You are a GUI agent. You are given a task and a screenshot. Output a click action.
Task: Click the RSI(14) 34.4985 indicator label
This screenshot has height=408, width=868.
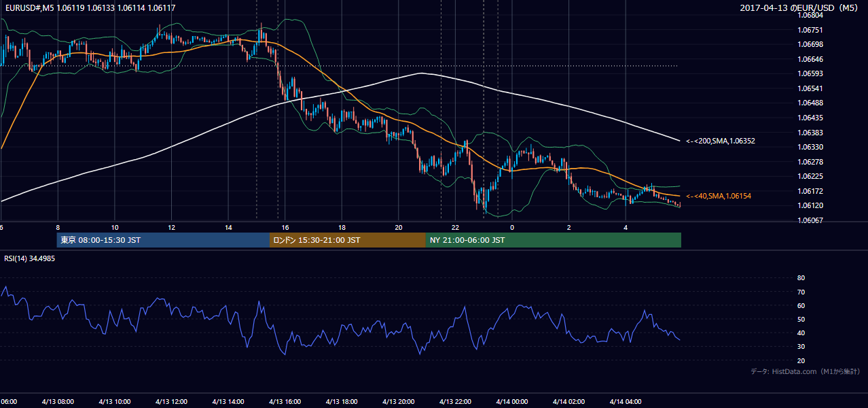click(30, 258)
